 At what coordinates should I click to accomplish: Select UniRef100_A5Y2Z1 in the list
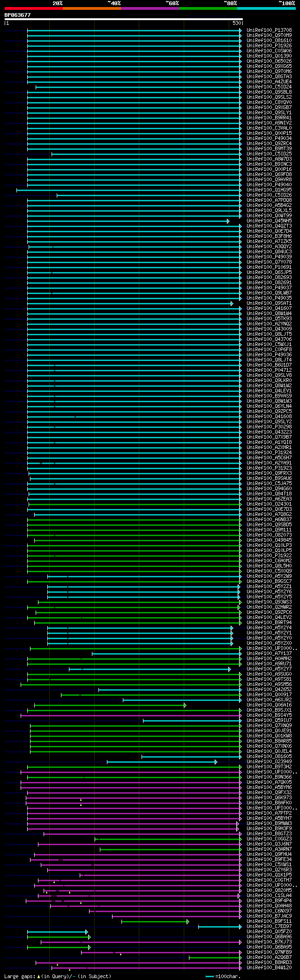pyautogui.click(x=269, y=587)
